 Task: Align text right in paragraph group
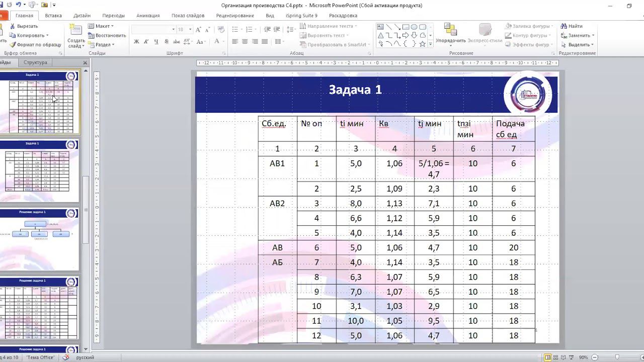coord(255,42)
